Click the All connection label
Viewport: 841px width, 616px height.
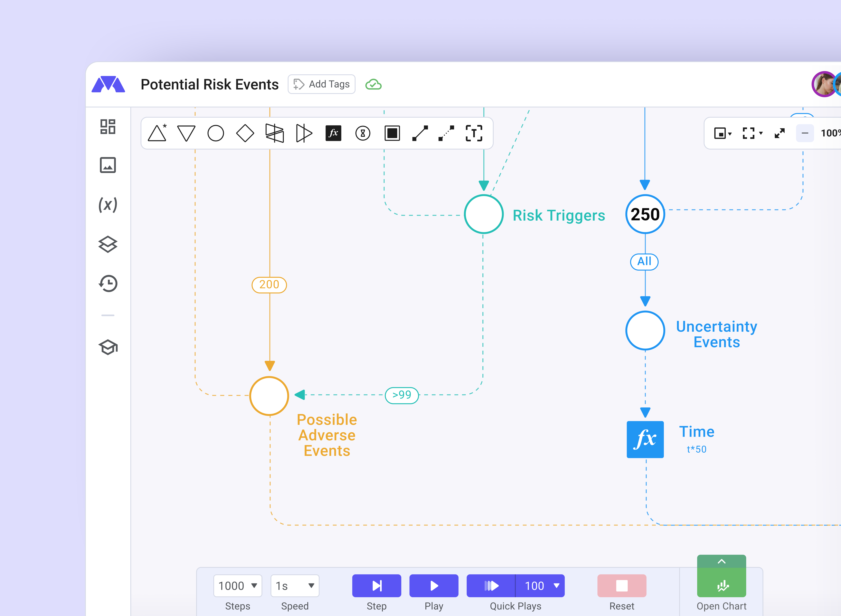[x=644, y=261]
